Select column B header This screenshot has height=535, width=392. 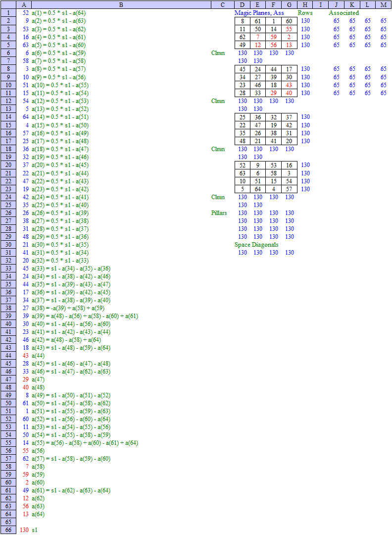[x=121, y=5]
